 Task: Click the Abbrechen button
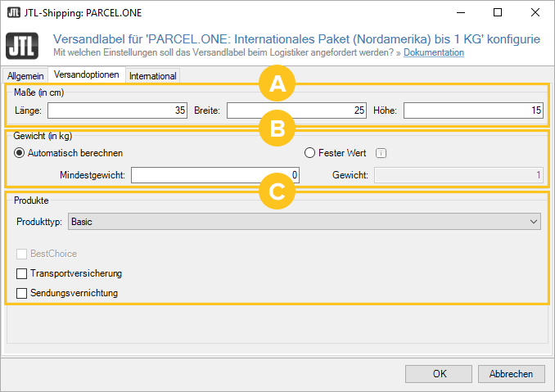[511, 374]
